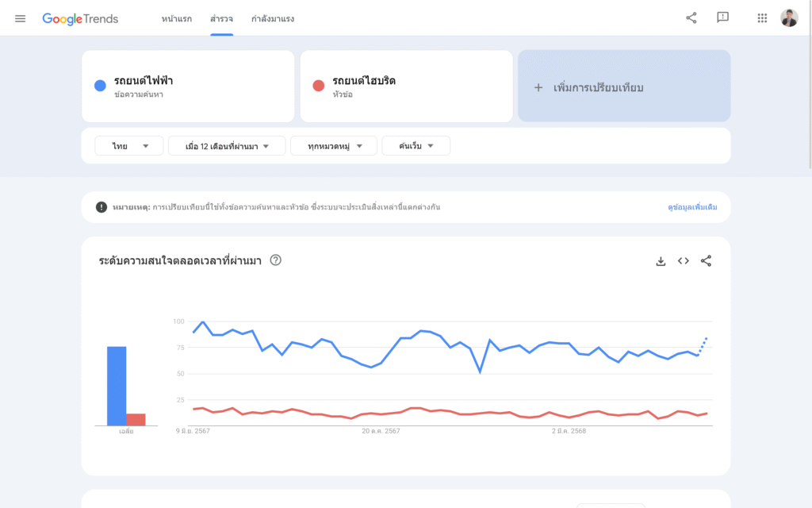812x508 pixels.
Task: Click the blue average bar
Action: coord(117,387)
